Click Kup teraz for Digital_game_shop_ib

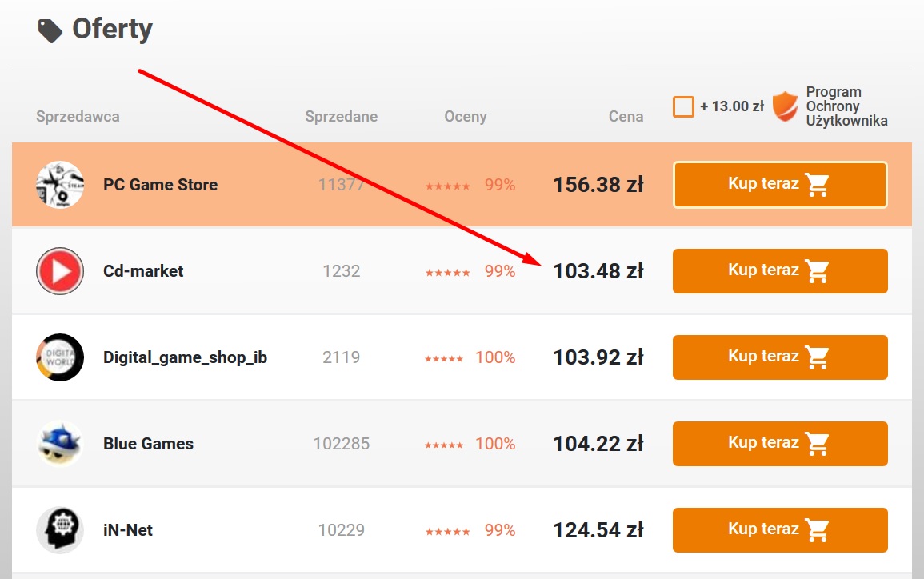pos(780,357)
